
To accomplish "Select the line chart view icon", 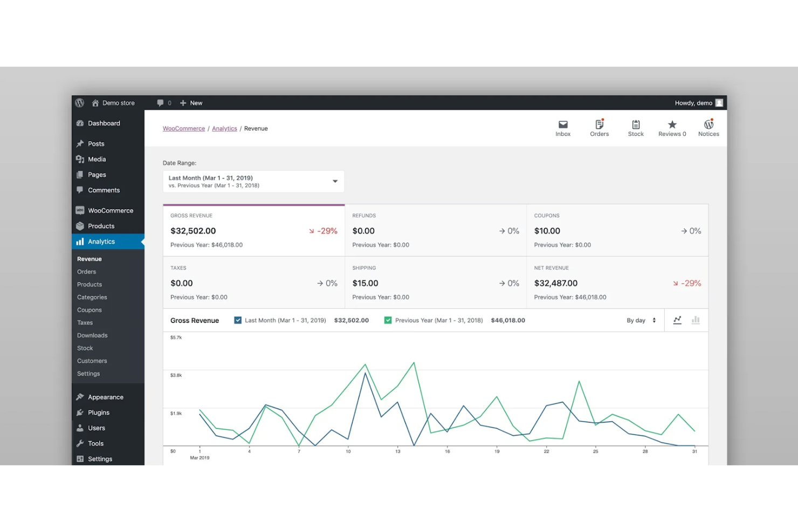I will click(x=677, y=320).
